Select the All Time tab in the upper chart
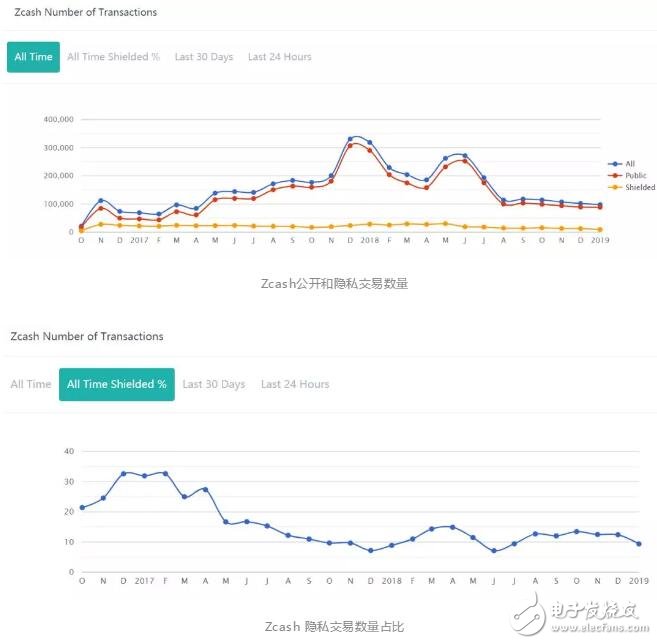 pyautogui.click(x=33, y=57)
